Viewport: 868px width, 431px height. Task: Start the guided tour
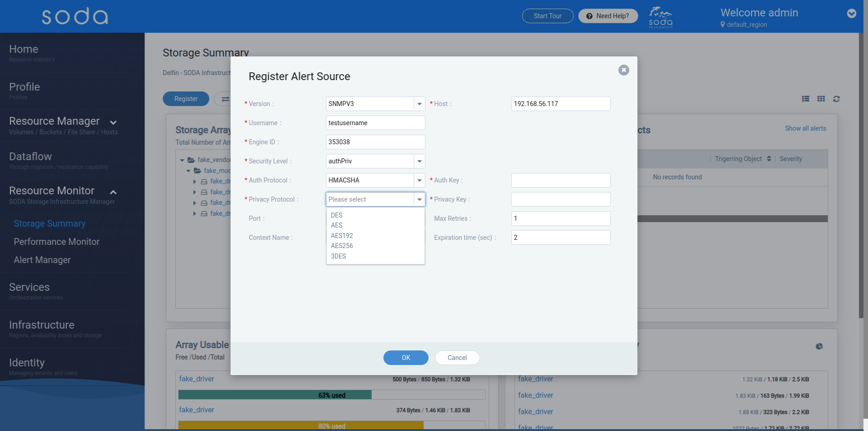click(x=548, y=16)
